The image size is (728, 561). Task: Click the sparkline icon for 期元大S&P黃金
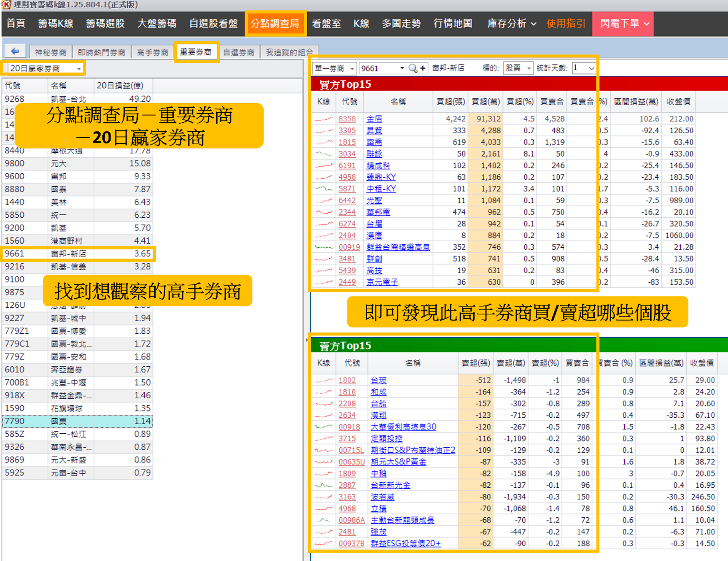point(323,461)
